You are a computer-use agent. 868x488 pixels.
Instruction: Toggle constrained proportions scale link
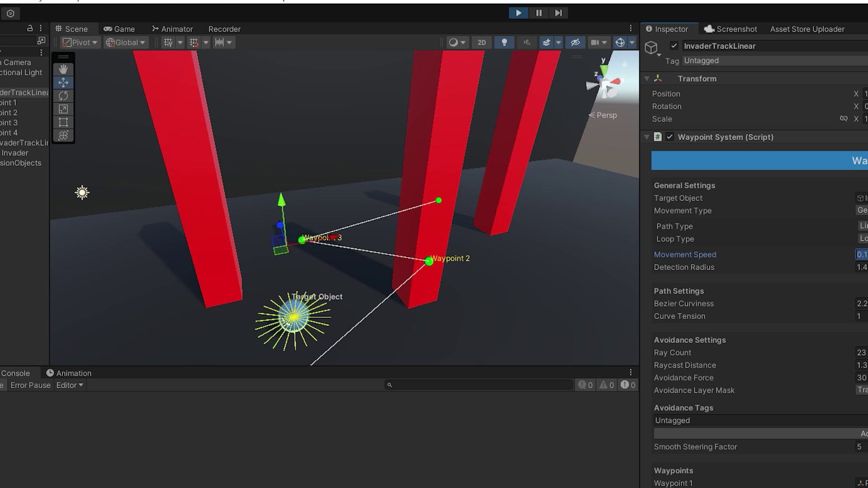tap(844, 118)
